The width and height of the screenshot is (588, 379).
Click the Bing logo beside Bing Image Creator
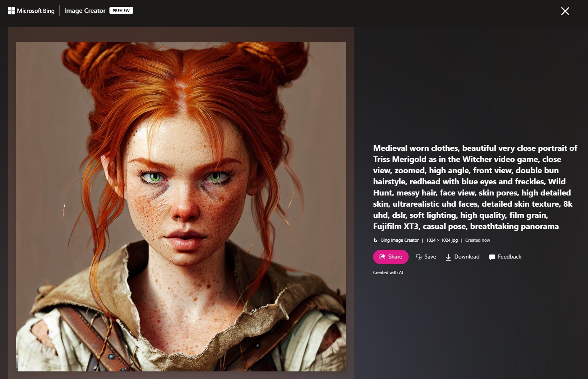[375, 240]
